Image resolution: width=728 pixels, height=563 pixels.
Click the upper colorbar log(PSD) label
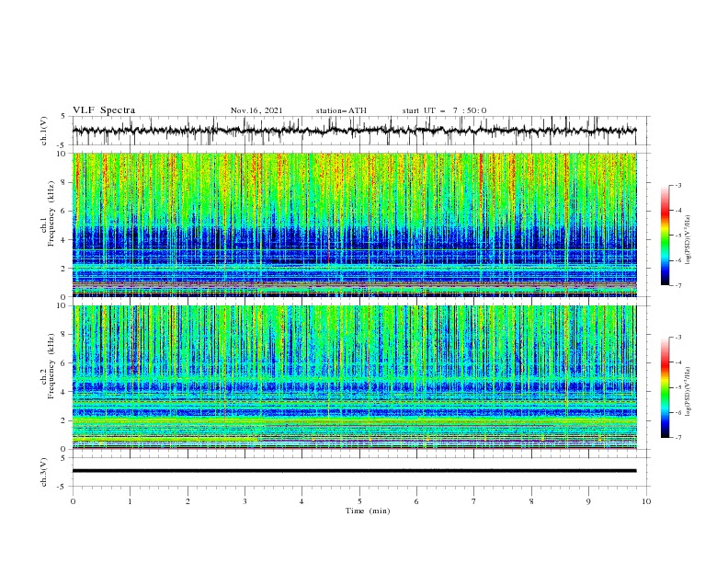click(688, 240)
